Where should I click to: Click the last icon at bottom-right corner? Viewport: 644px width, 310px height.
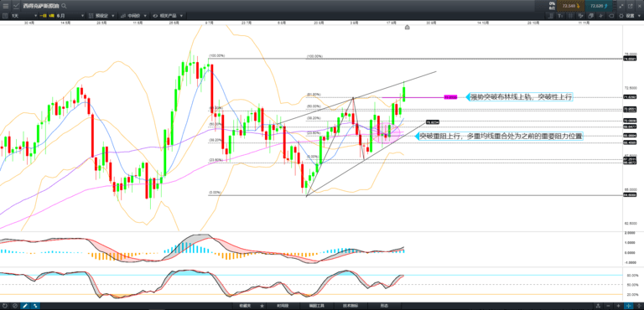coord(639,306)
